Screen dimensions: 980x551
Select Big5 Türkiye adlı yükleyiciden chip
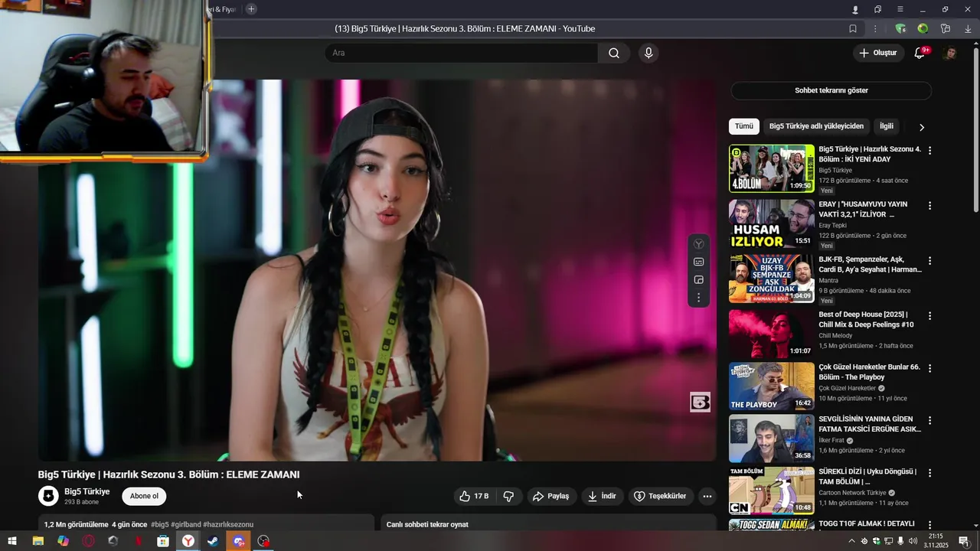tap(816, 126)
